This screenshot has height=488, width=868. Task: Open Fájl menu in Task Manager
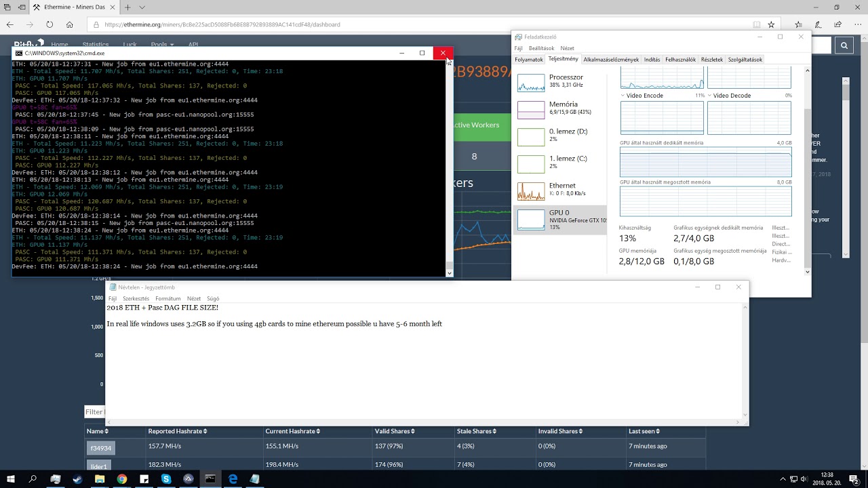tap(519, 48)
